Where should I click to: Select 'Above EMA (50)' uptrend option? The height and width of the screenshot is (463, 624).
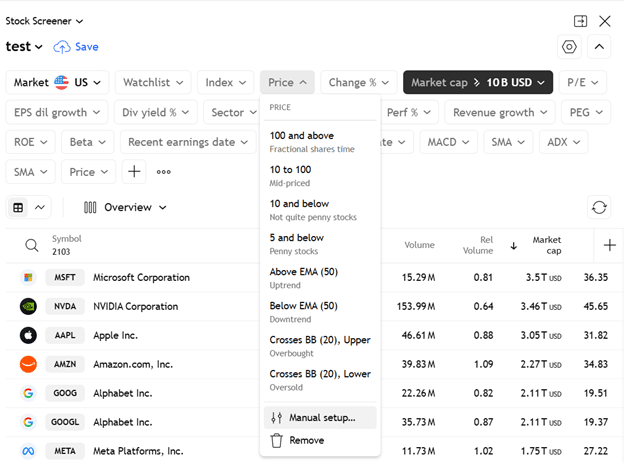pyautogui.click(x=303, y=272)
